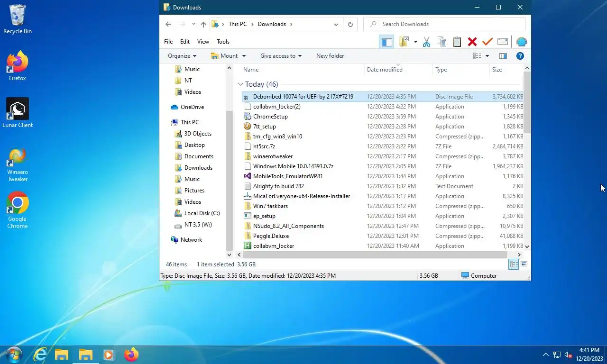
Task: Open Firefox from the taskbar
Action: pos(131,355)
